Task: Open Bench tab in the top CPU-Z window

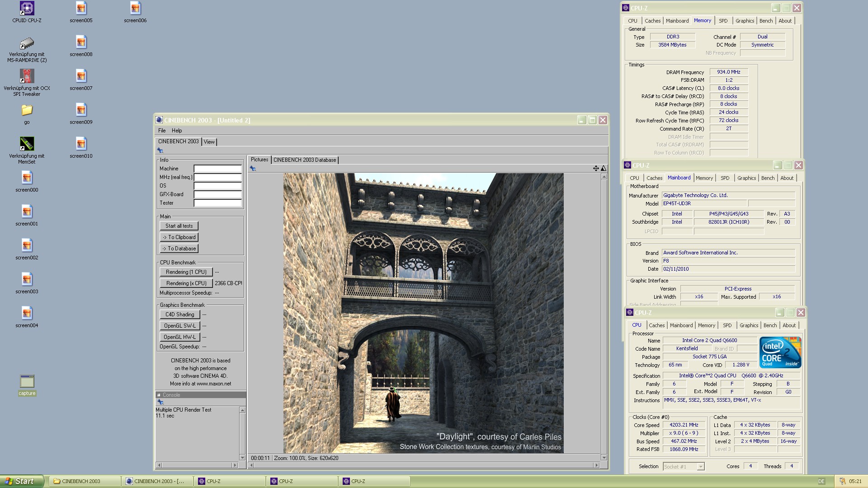Action: (766, 21)
